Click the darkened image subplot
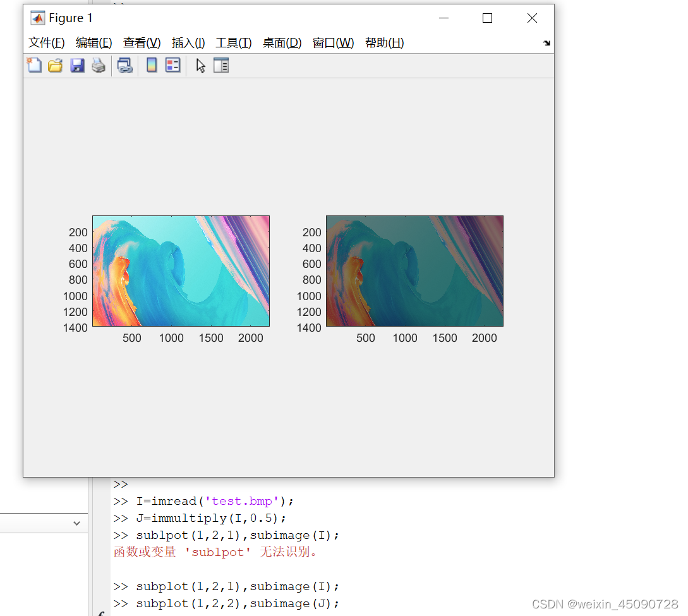 (414, 270)
